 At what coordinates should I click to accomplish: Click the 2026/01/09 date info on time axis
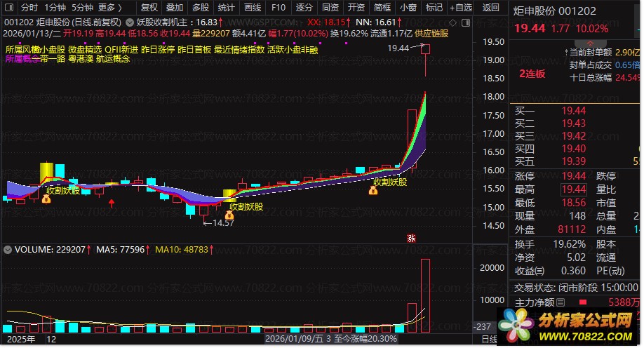tap(330, 339)
